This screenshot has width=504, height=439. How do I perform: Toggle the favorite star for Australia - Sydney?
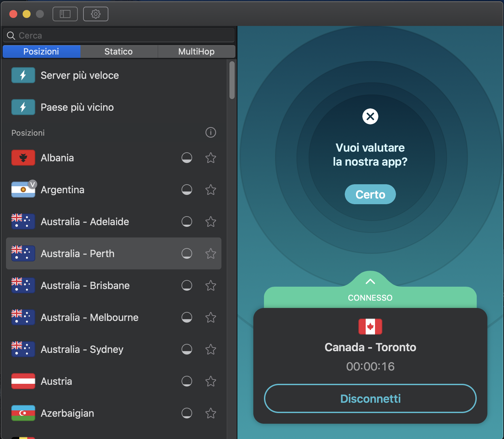coord(210,350)
